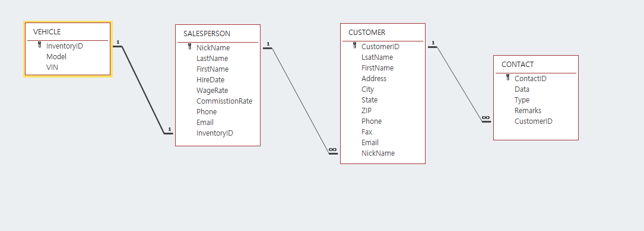Select InventoryID field in VEHICLE table
This screenshot has height=231, width=644.
click(x=65, y=46)
